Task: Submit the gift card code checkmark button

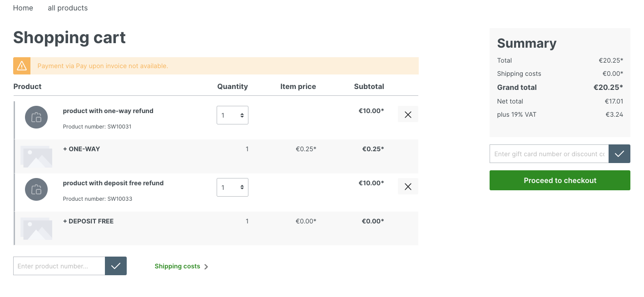Action: pos(619,154)
